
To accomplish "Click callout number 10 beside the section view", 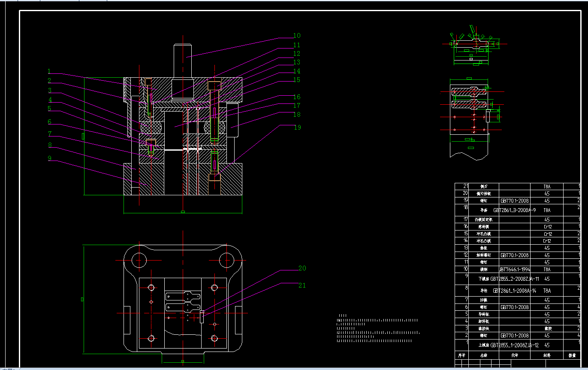I will tap(297, 36).
